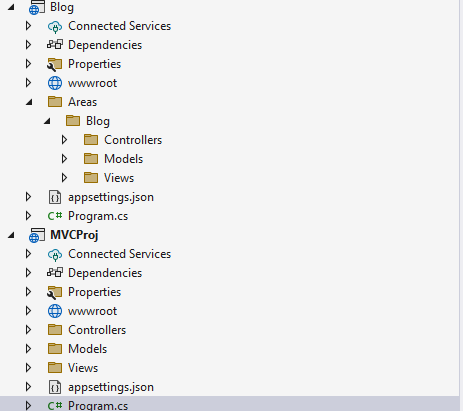The image size is (463, 411).
Task: Select Models label inside Areas/Blog
Action: [x=123, y=159]
